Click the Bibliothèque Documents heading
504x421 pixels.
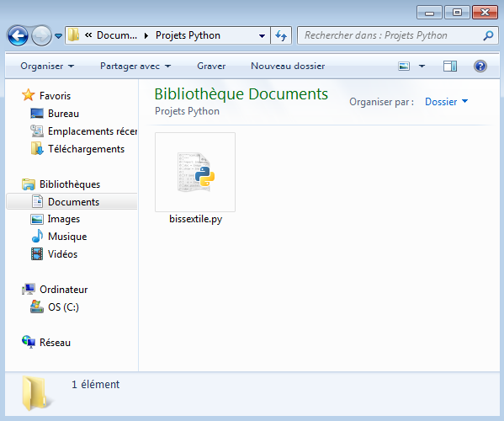(x=241, y=94)
